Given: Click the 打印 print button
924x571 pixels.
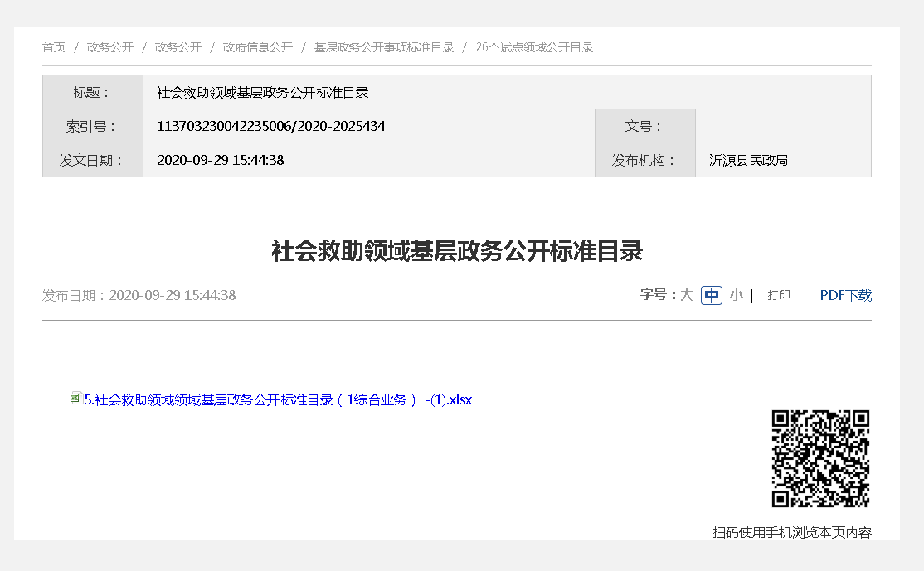Looking at the screenshot, I should click(779, 295).
